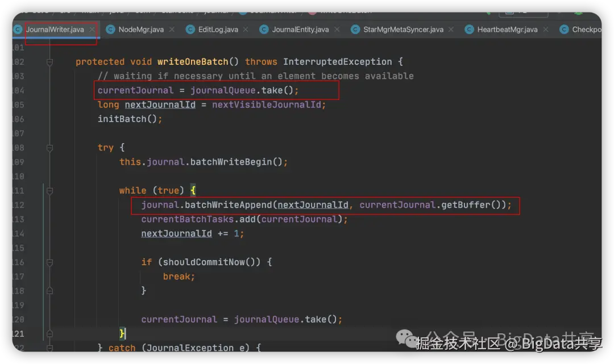Image resolution: width=614 pixels, height=364 pixels.
Task: Click the class icon on JournalEntity.java tab
Action: point(264,30)
